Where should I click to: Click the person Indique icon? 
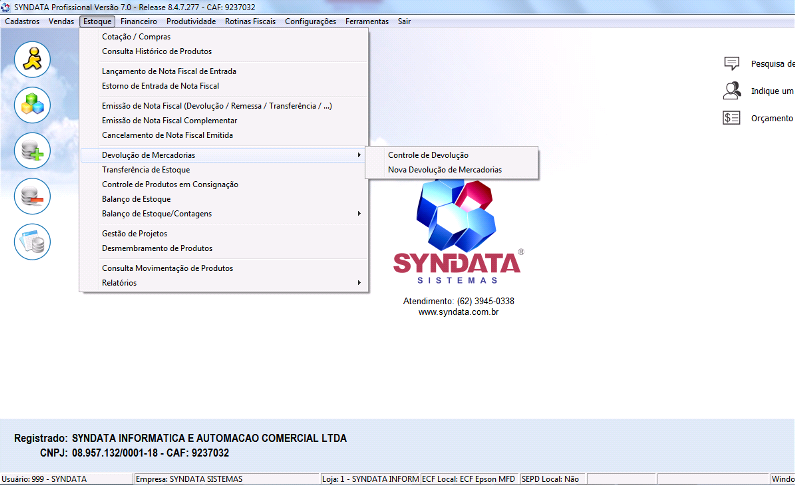point(731,91)
